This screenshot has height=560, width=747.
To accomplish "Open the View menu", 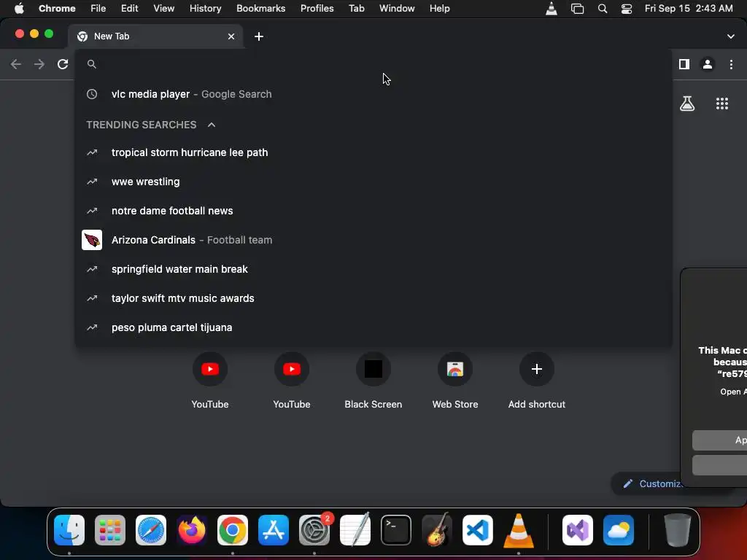I will tap(163, 8).
